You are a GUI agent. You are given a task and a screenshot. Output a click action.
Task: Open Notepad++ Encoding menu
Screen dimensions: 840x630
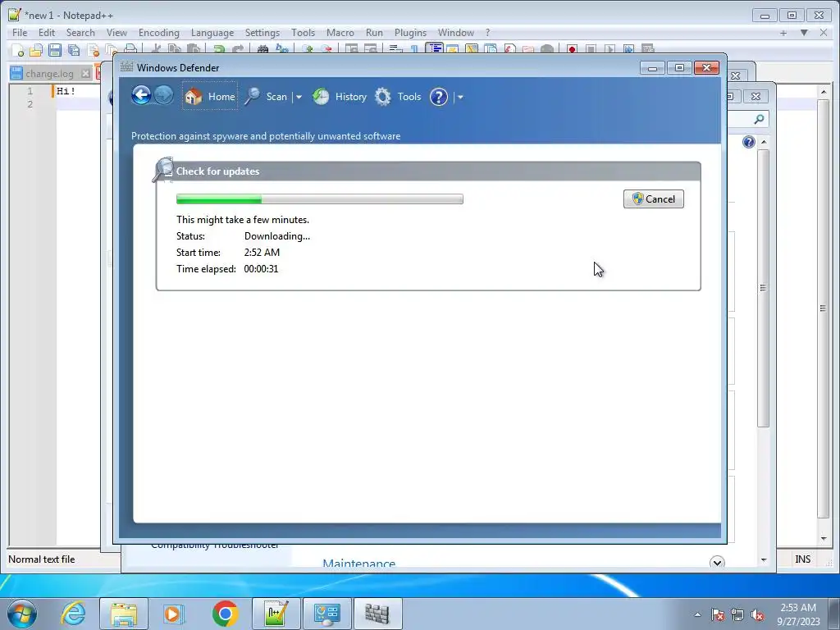coord(158,33)
